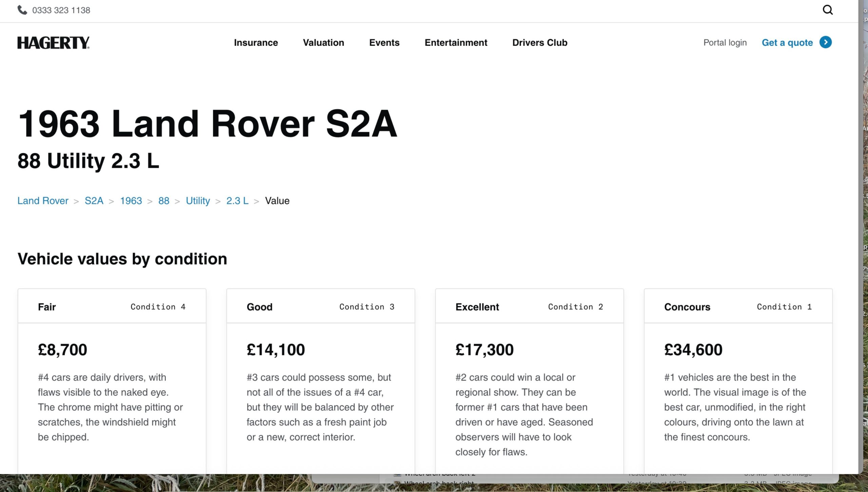
Task: Select the 1963 breadcrumb link
Action: (x=131, y=201)
